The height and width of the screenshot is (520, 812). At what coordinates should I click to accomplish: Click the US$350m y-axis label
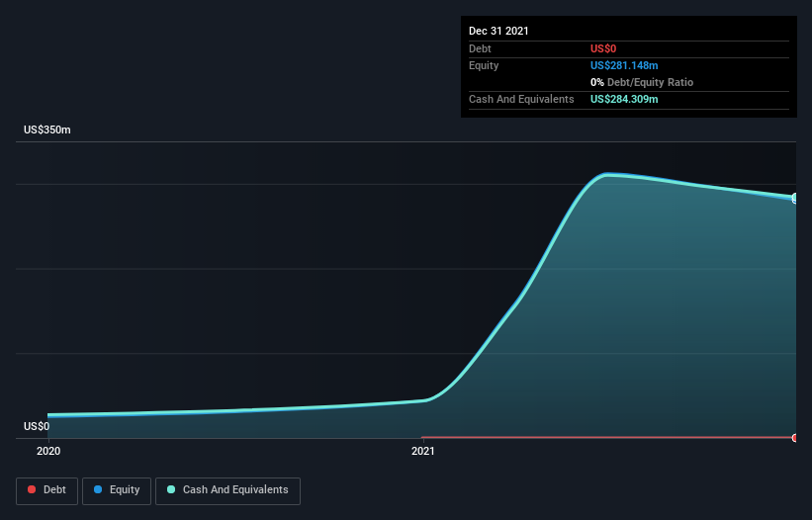(x=47, y=130)
